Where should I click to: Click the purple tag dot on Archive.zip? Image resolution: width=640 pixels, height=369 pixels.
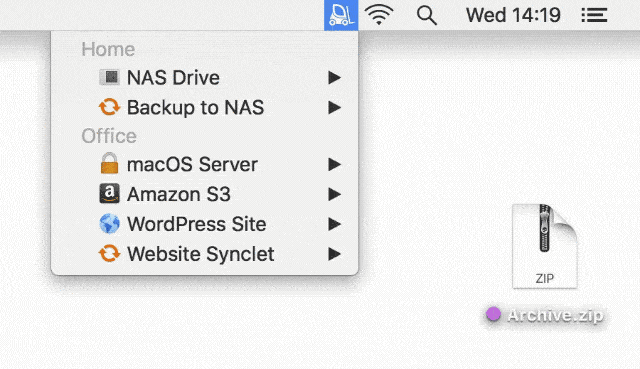point(493,314)
